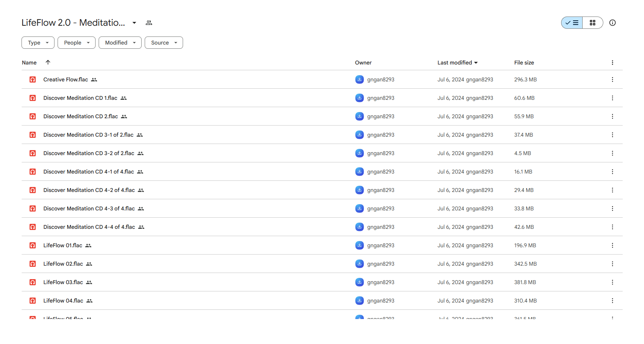The image size is (644, 344).
Task: Click the audio file icon of LifeFlow 01.flac
Action: (x=33, y=245)
